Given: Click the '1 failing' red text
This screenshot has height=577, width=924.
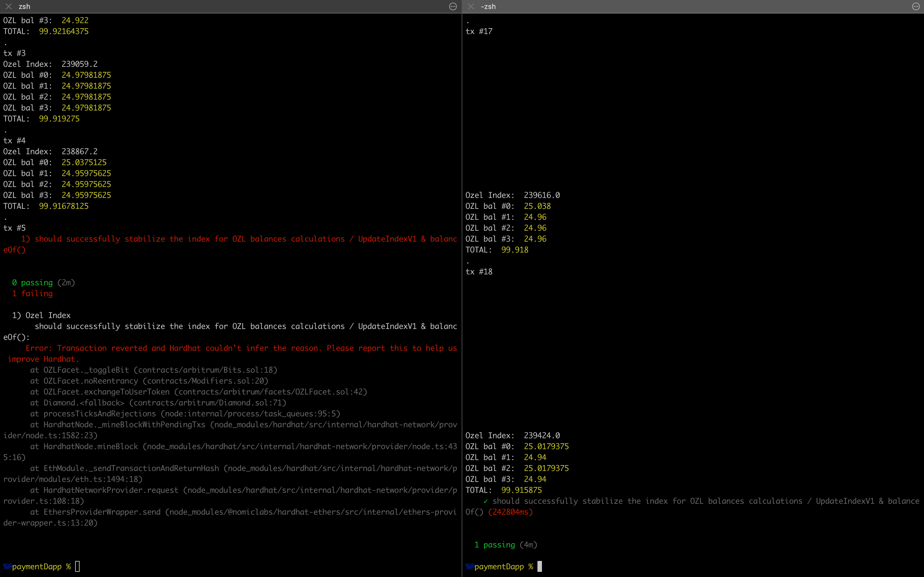Looking at the screenshot, I should point(32,293).
